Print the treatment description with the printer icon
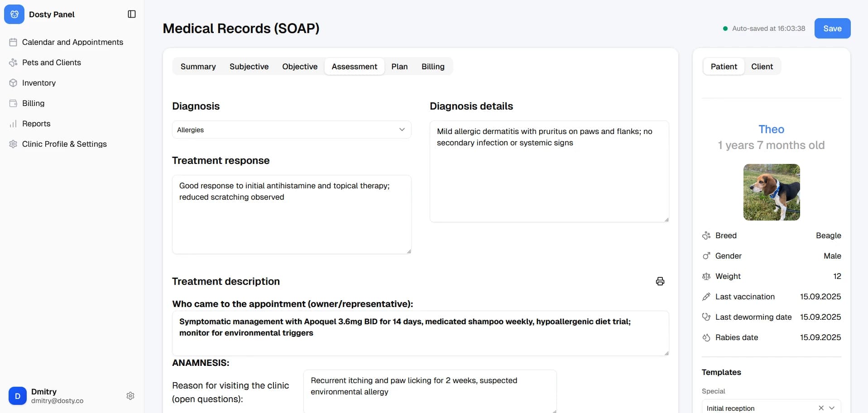 point(660,281)
